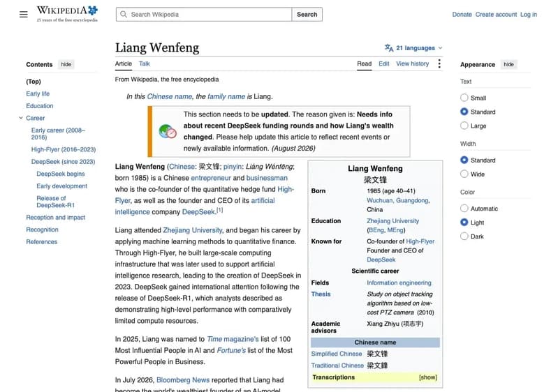Open the Time magazine's link
This screenshot has width=558, height=392.
click(233, 339)
